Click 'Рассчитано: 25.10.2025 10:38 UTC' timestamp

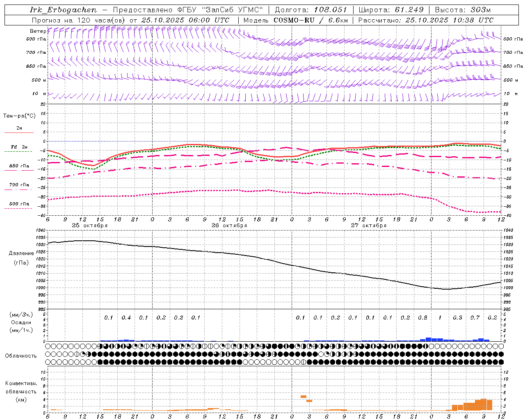point(426,20)
